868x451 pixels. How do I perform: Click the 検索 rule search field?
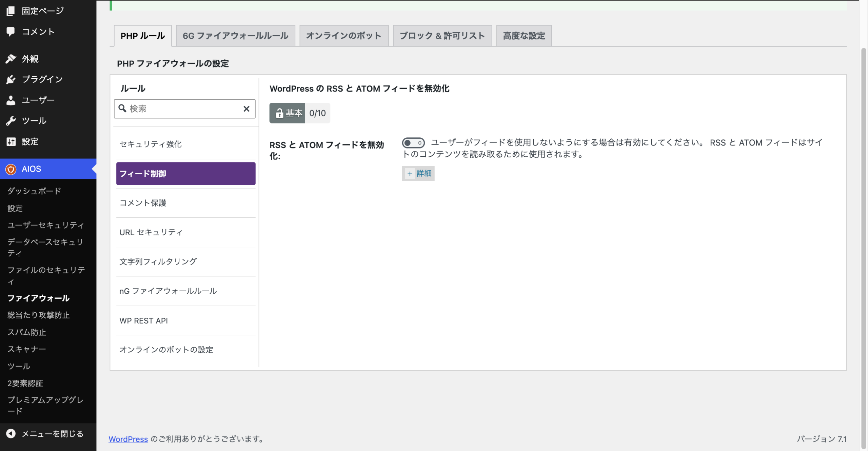185,109
